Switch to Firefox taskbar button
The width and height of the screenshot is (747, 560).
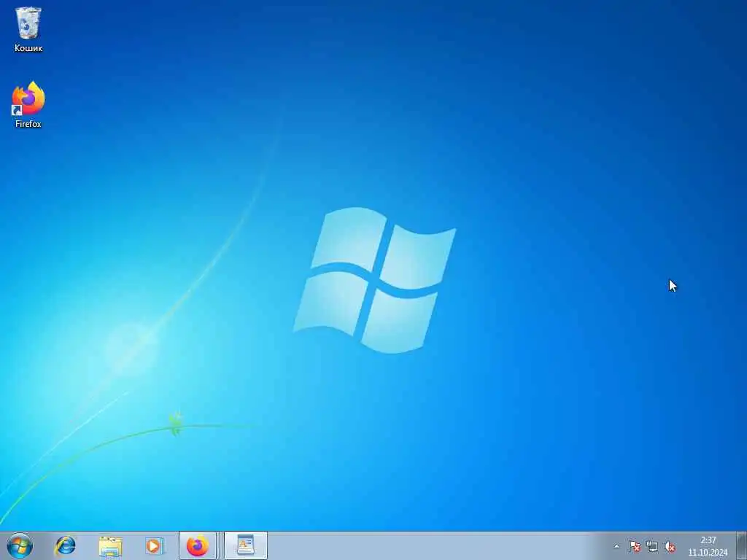click(198, 545)
